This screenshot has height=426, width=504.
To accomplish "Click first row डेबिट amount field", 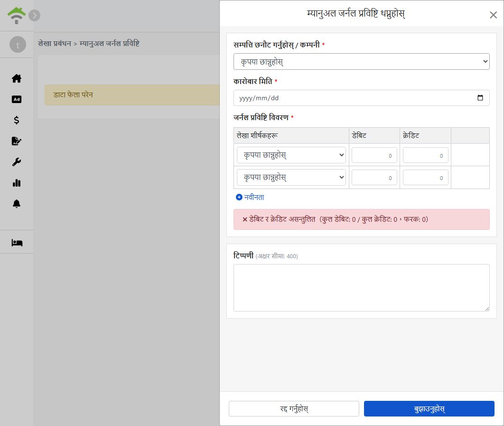I will (374, 155).
